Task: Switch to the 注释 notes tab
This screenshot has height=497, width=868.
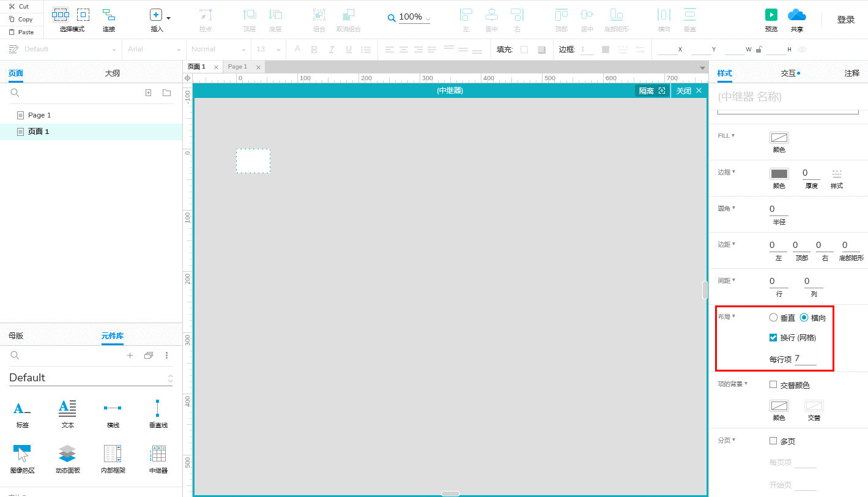Action: click(x=852, y=73)
